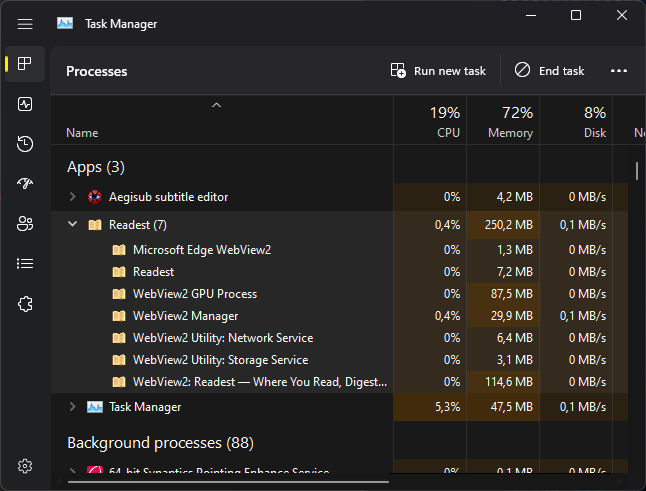
Task: Open the more options ellipsis menu
Action: (618, 71)
